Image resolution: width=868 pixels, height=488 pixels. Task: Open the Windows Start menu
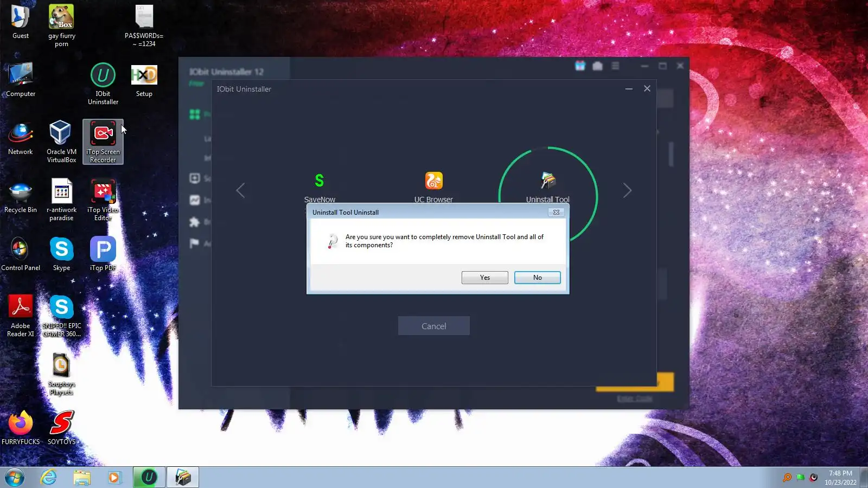[15, 478]
